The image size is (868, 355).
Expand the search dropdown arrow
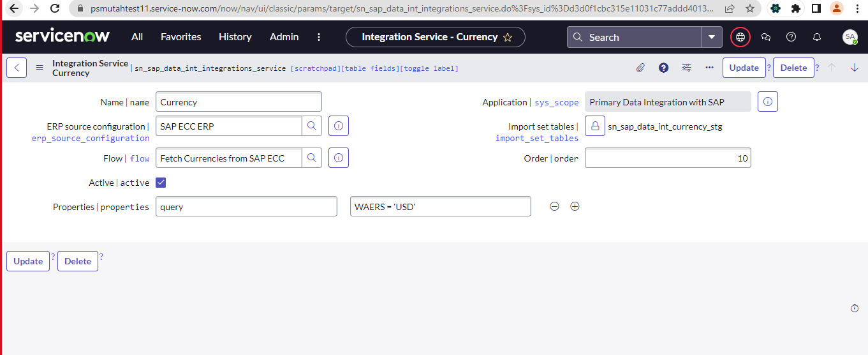[712, 37]
